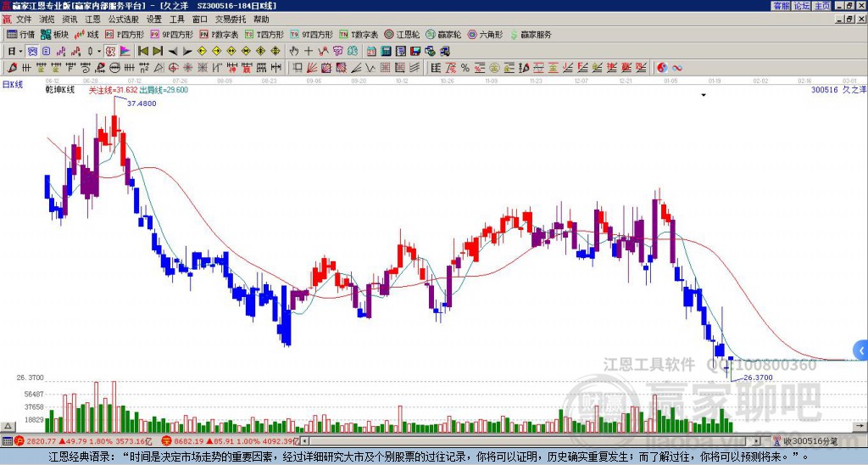Screen dimensions: 868x465
Task: Click the 乾坤K线 indicator label
Action: [60, 90]
